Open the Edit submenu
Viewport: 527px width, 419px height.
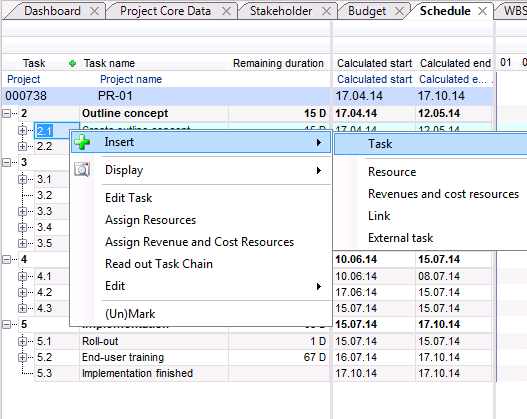pos(201,286)
